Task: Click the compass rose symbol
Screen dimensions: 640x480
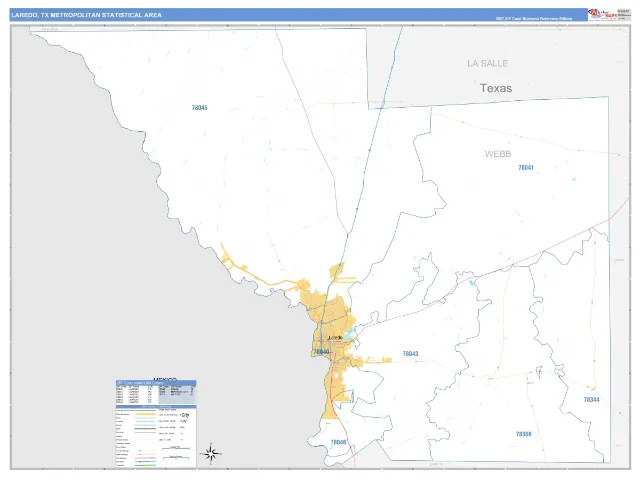Action: [210, 453]
